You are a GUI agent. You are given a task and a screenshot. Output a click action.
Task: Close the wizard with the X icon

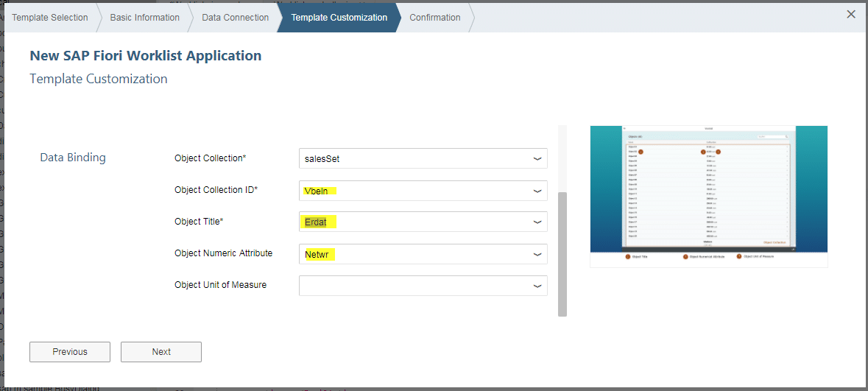851,14
